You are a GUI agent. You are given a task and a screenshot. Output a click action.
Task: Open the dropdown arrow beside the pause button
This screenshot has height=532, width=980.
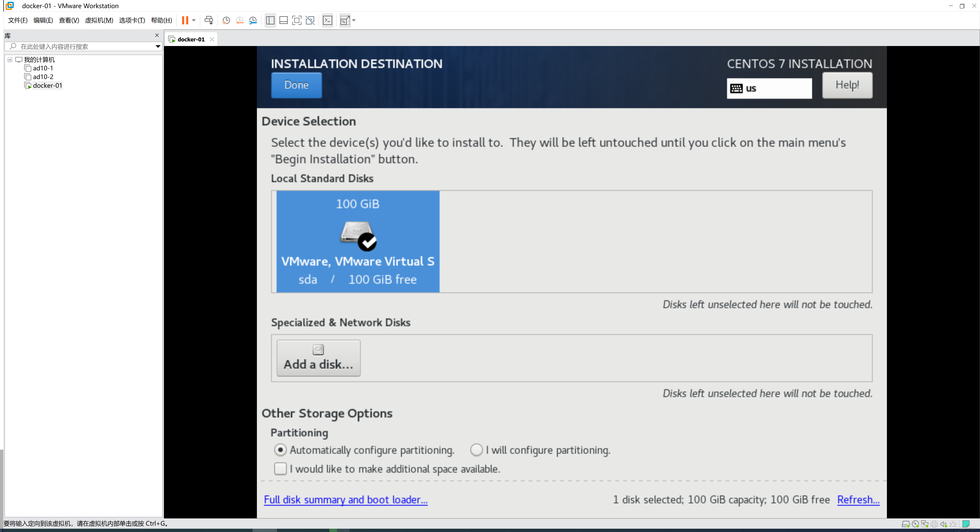coord(194,21)
